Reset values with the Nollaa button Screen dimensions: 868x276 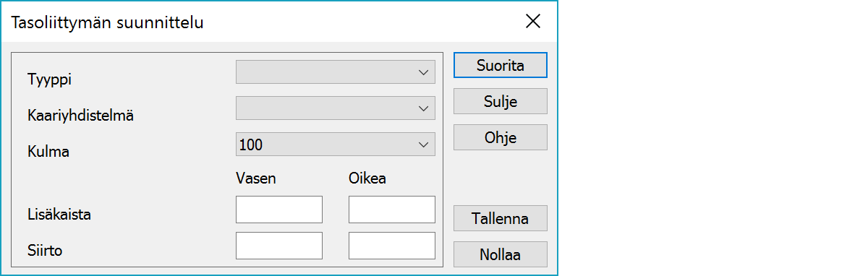tap(501, 254)
